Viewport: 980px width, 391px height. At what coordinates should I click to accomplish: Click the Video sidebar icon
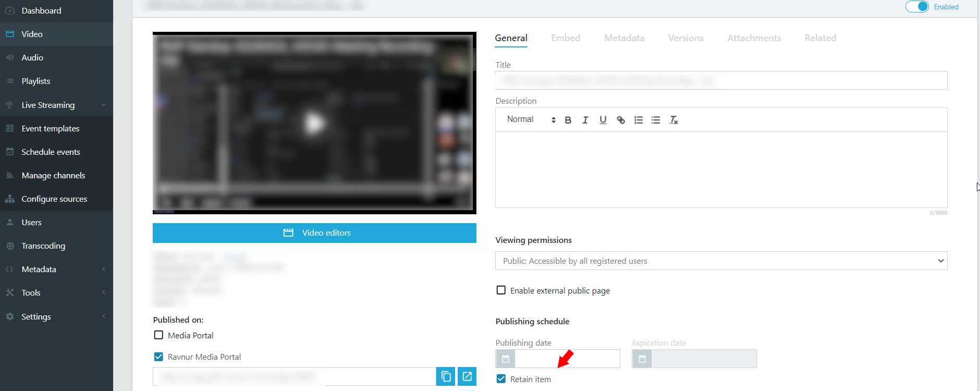tap(10, 34)
